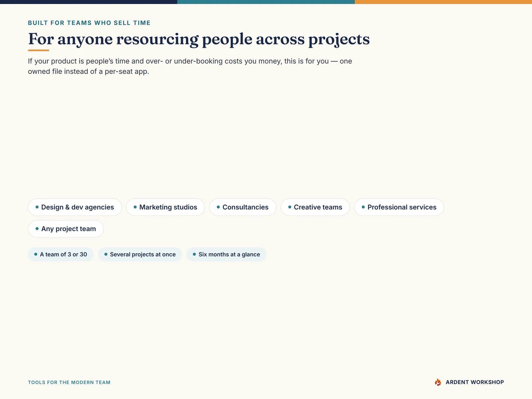Choose the Any project team pill
Image resolution: width=532 pixels, height=399 pixels.
click(66, 229)
